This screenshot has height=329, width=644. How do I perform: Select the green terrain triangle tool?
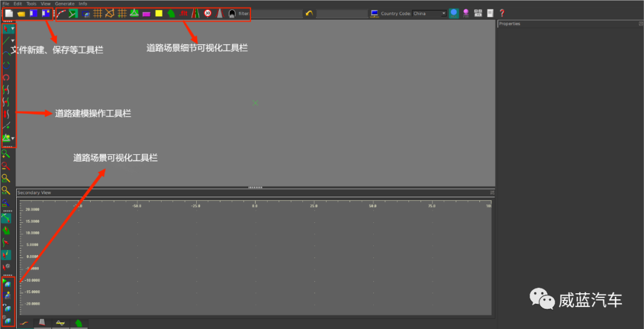[x=6, y=138]
